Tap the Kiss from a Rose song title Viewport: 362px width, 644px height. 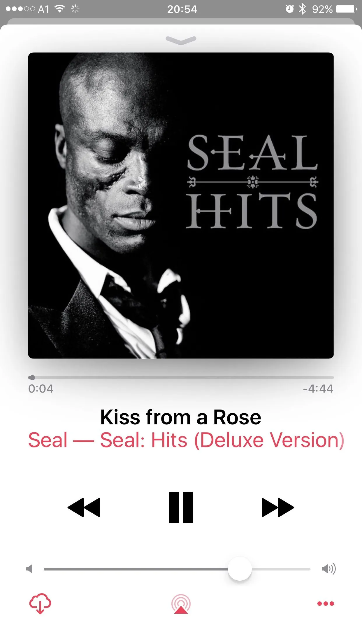pyautogui.click(x=181, y=417)
